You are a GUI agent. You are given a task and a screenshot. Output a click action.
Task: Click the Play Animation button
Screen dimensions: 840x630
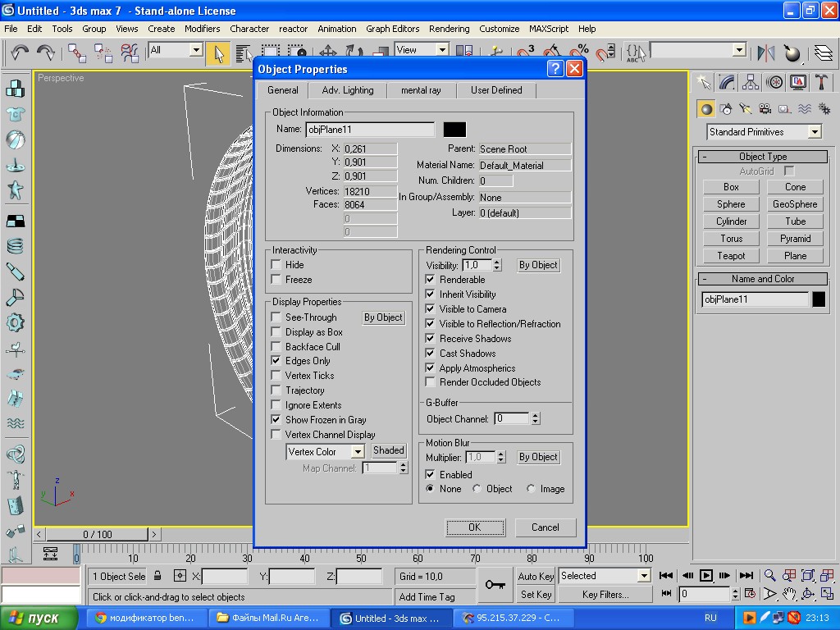[706, 575]
